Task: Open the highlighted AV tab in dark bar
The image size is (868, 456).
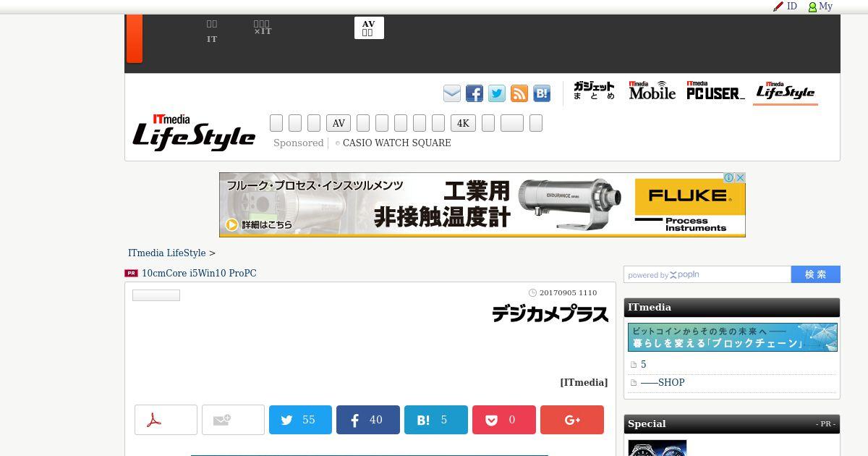Action: pos(369,28)
